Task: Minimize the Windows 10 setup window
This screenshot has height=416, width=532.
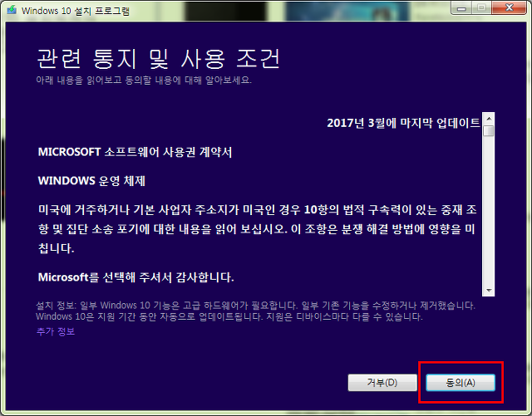Action: tap(461, 8)
